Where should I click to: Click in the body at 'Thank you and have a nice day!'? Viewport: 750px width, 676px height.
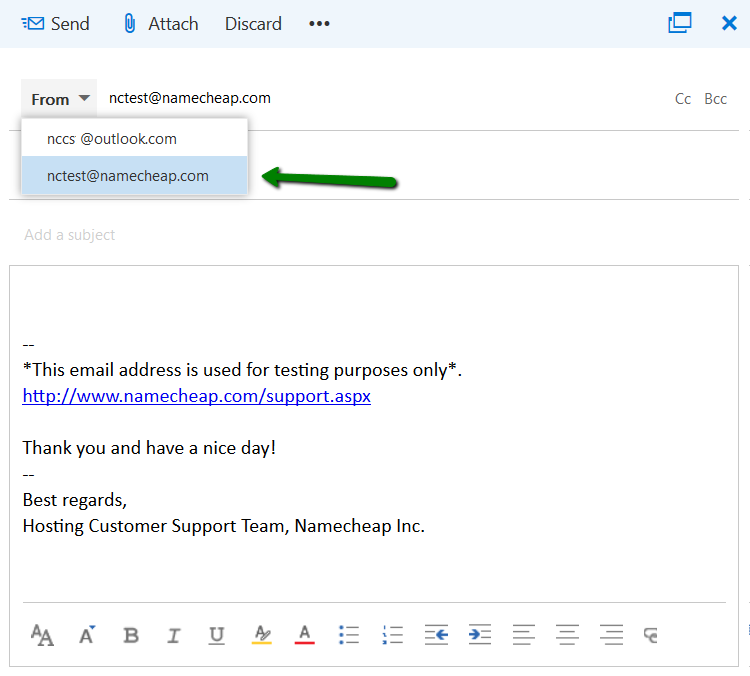tap(149, 448)
